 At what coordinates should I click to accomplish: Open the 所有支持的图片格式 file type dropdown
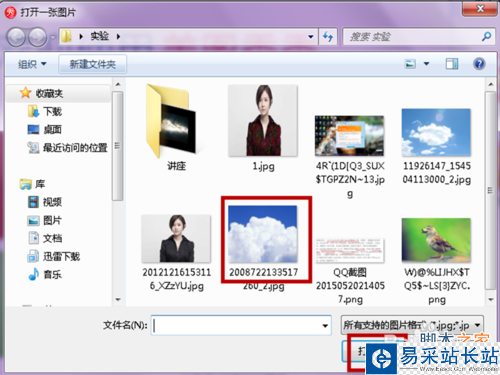pyautogui.click(x=412, y=325)
